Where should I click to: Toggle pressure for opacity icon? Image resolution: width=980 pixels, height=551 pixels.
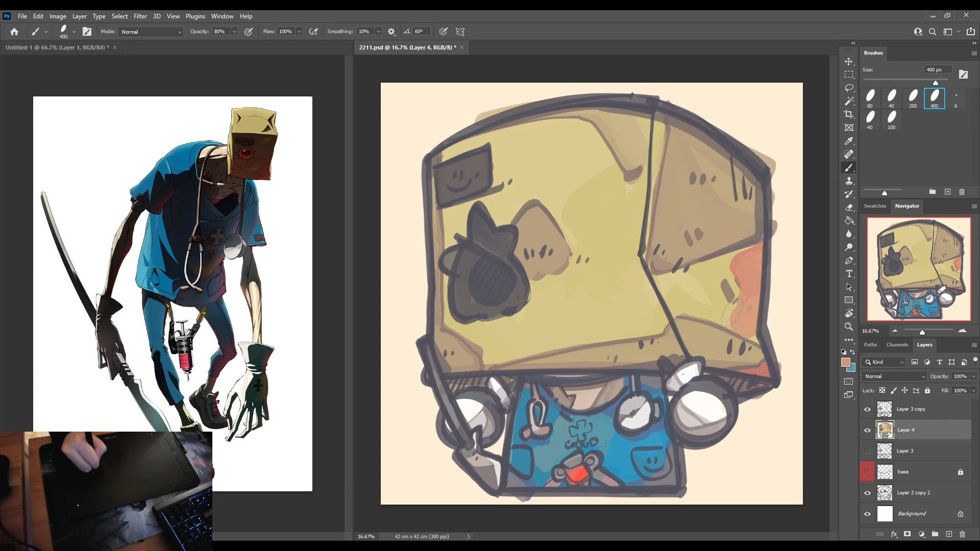249,32
